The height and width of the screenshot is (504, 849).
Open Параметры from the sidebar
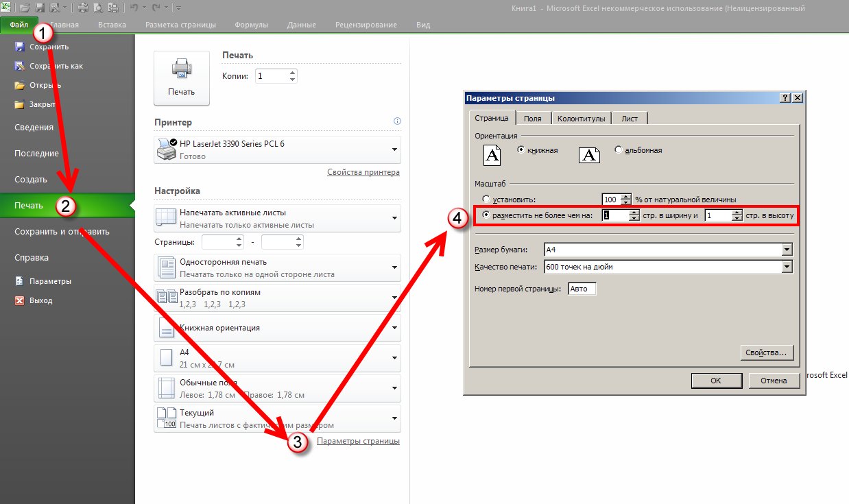tap(43, 281)
